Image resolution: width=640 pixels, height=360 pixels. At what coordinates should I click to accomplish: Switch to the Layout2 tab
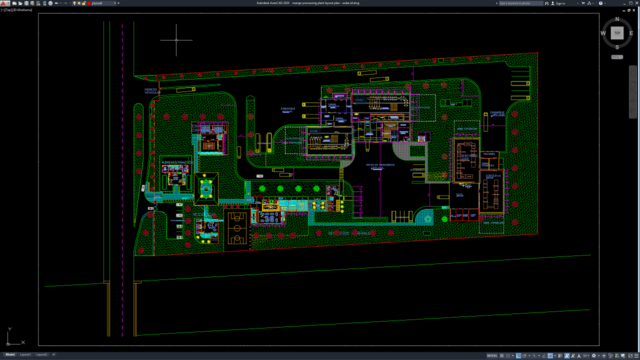(x=41, y=355)
